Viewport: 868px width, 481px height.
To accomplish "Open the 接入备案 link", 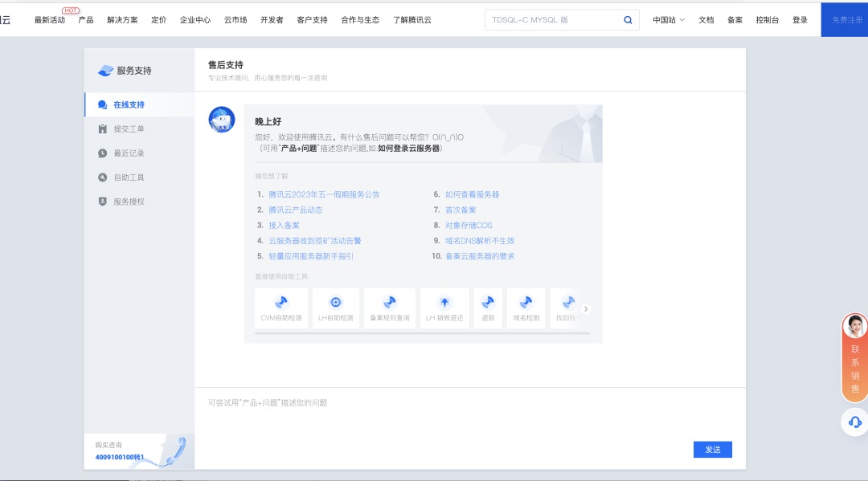I will tap(284, 226).
